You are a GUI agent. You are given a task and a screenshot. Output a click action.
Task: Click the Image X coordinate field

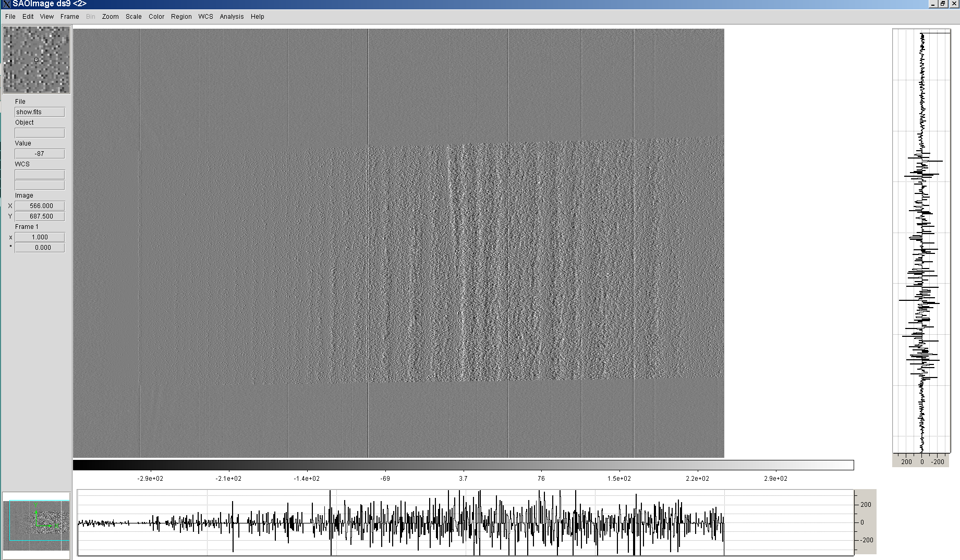[40, 206]
